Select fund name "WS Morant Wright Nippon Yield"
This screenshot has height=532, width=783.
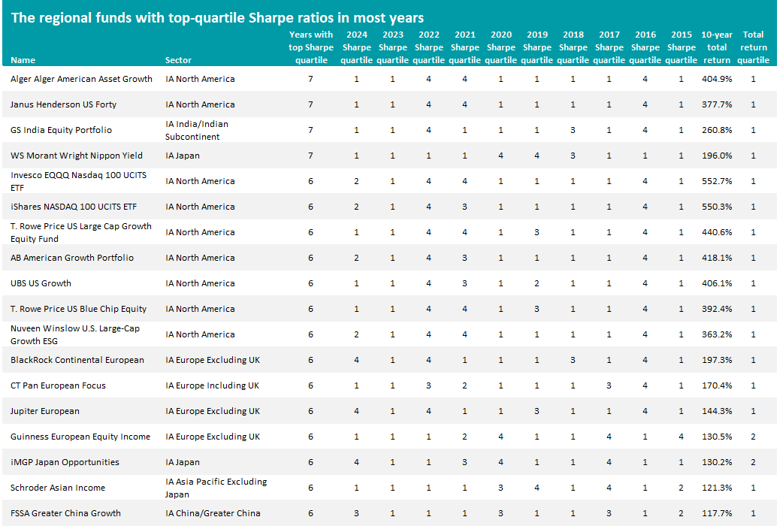pos(77,156)
